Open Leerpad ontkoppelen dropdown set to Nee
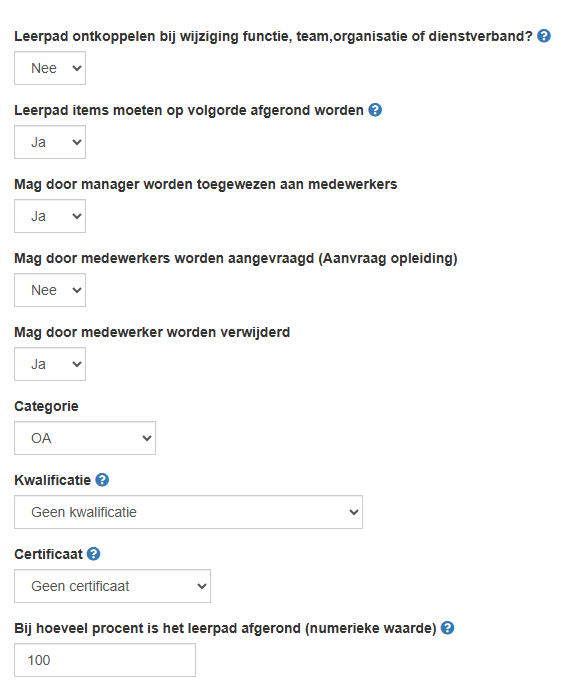 tap(50, 68)
